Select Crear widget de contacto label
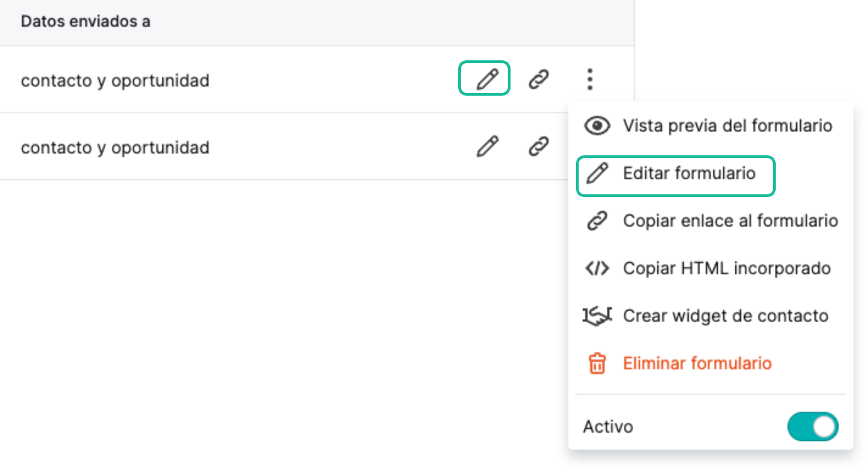This screenshot has width=868, height=468. (x=725, y=316)
